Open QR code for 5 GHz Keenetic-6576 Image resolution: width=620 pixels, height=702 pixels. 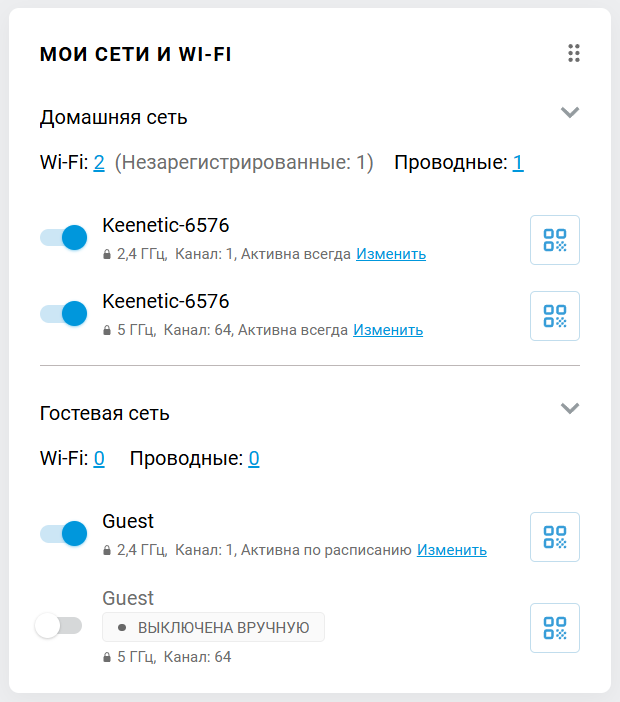click(554, 316)
